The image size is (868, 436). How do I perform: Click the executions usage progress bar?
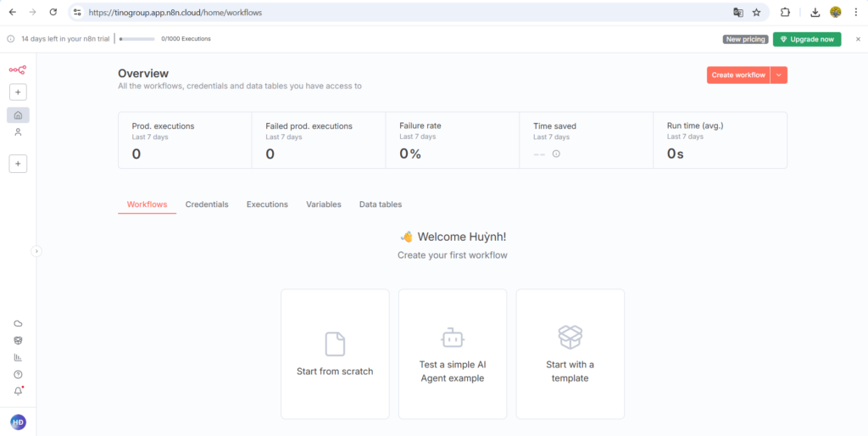[137, 39]
